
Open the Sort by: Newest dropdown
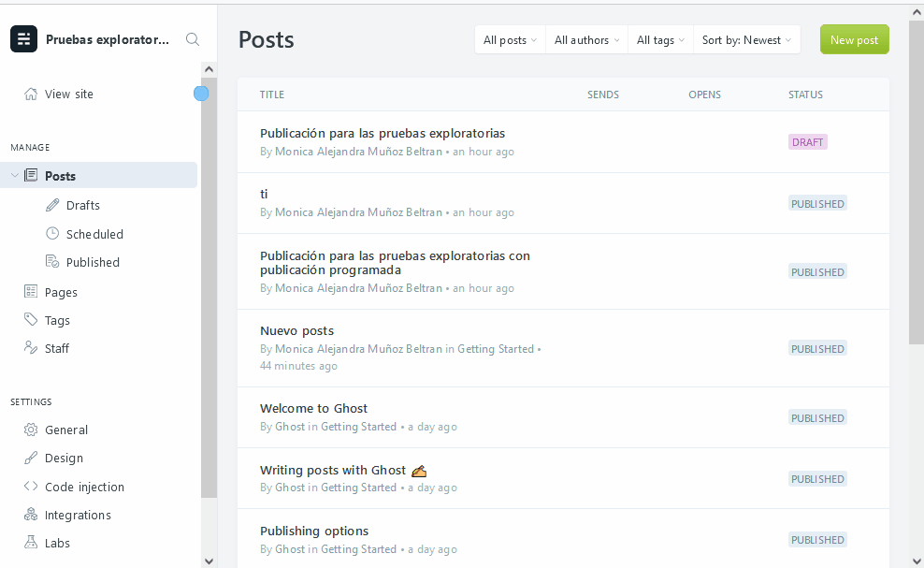tap(745, 39)
